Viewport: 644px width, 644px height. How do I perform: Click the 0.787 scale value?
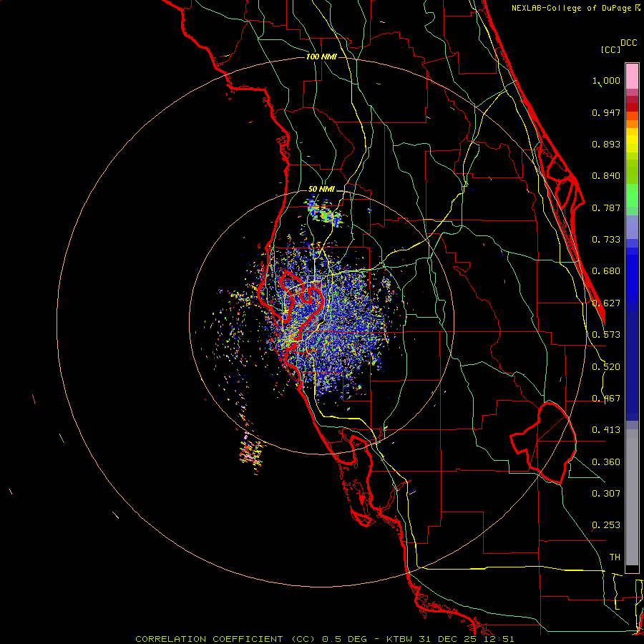pos(606,208)
